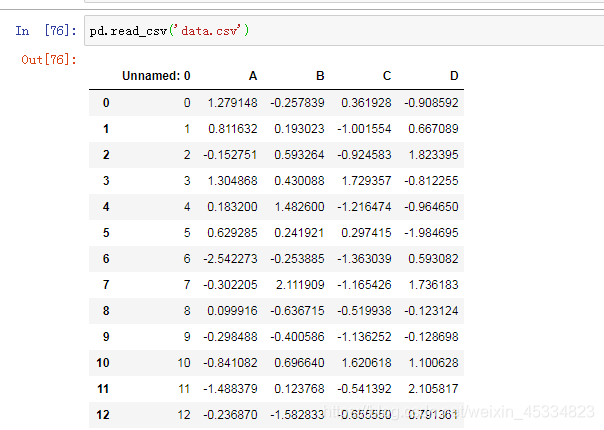Screen dimensions: 604x430
Task: Select cell value -1.363039
Action: (364, 259)
